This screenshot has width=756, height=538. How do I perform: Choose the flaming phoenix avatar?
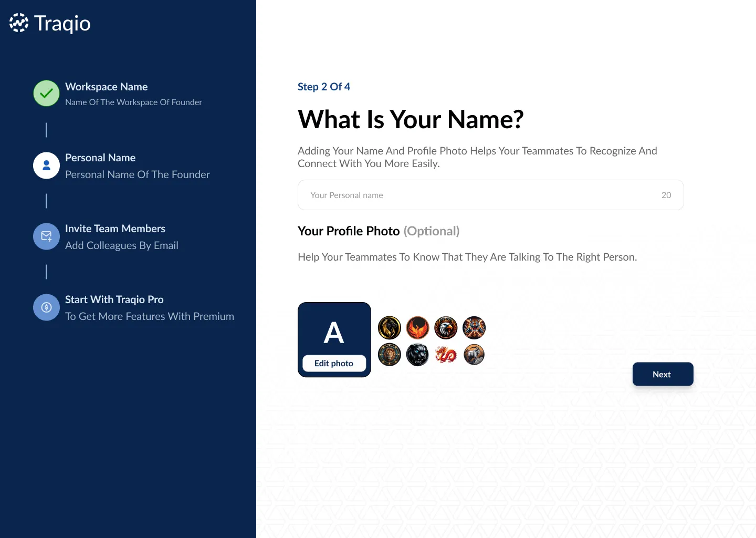[x=418, y=328]
